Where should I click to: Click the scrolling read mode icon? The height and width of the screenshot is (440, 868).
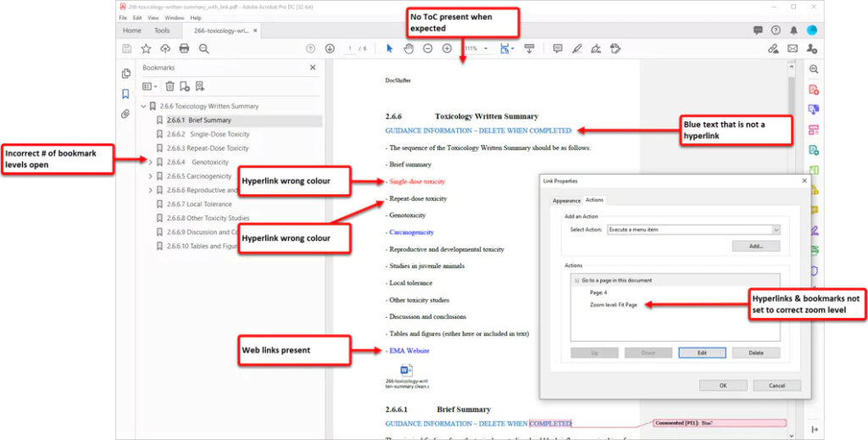[x=529, y=48]
